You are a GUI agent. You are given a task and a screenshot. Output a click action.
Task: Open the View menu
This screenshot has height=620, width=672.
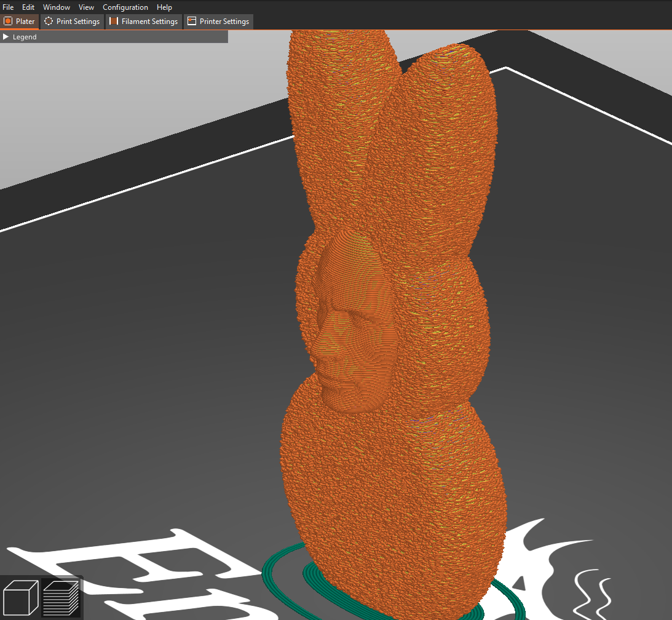(x=86, y=7)
